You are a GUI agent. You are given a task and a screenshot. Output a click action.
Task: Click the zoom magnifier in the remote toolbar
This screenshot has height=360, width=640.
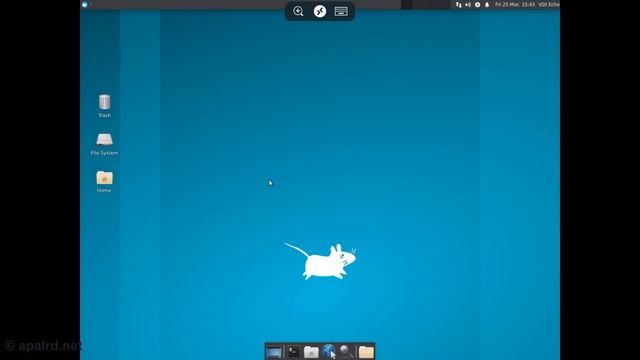coord(298,11)
